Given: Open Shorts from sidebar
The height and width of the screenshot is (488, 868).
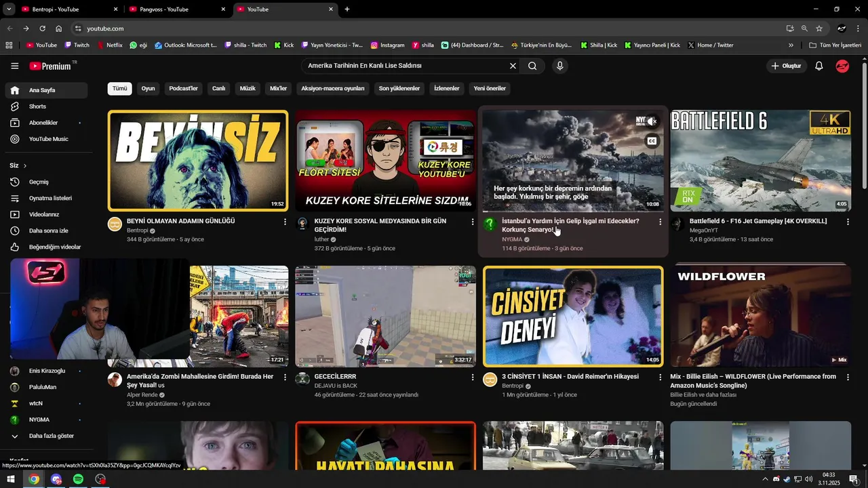Looking at the screenshot, I should (x=46, y=106).
